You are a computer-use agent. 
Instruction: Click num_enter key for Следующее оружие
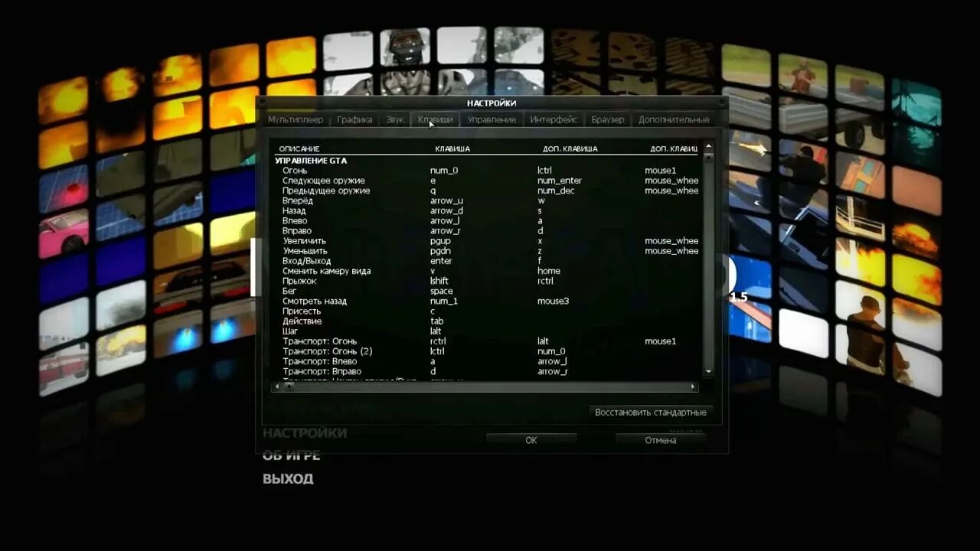pos(560,181)
